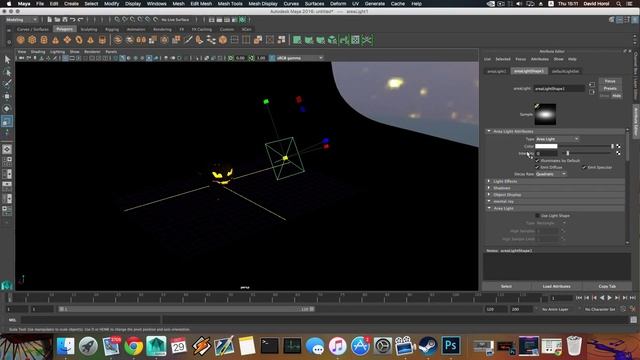Select the Rotate tool in the toolbox

tap(7, 109)
